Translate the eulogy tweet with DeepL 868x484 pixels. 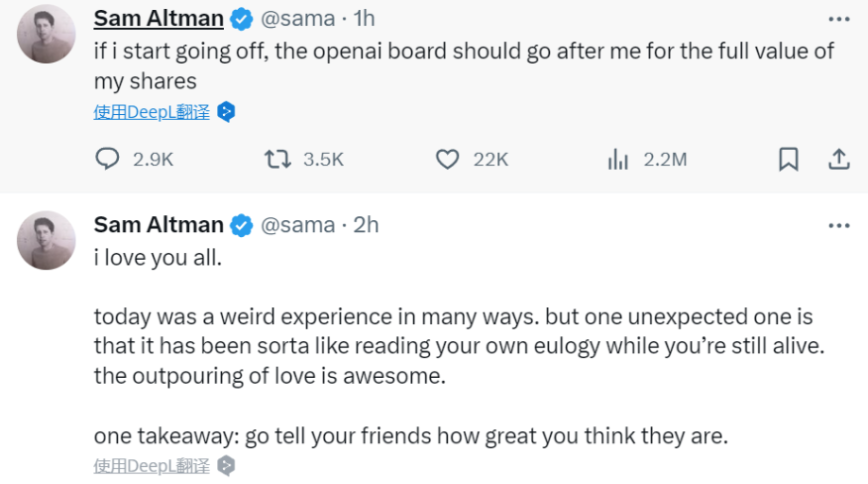pyautogui.click(x=152, y=464)
